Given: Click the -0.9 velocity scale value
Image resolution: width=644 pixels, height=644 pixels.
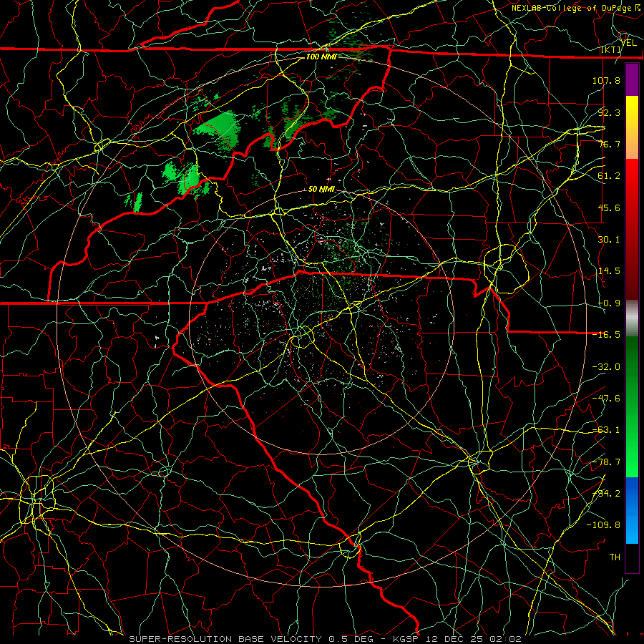Looking at the screenshot, I should [609, 303].
